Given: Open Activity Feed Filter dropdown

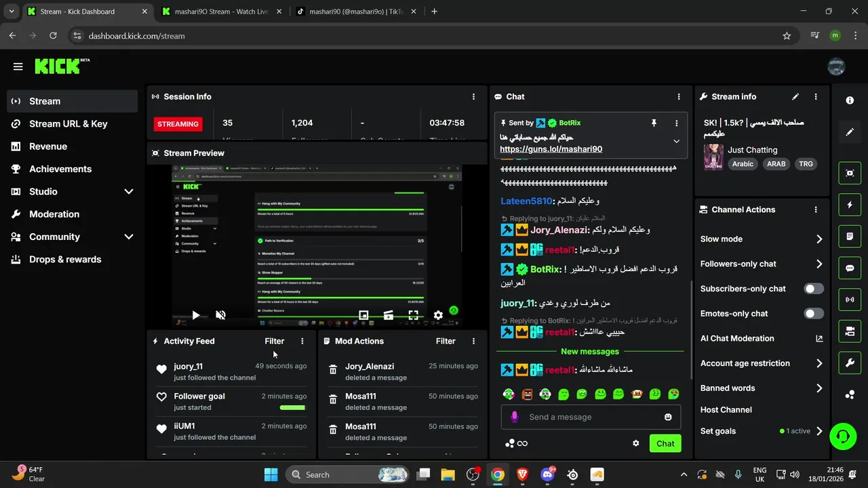Looking at the screenshot, I should pyautogui.click(x=275, y=341).
